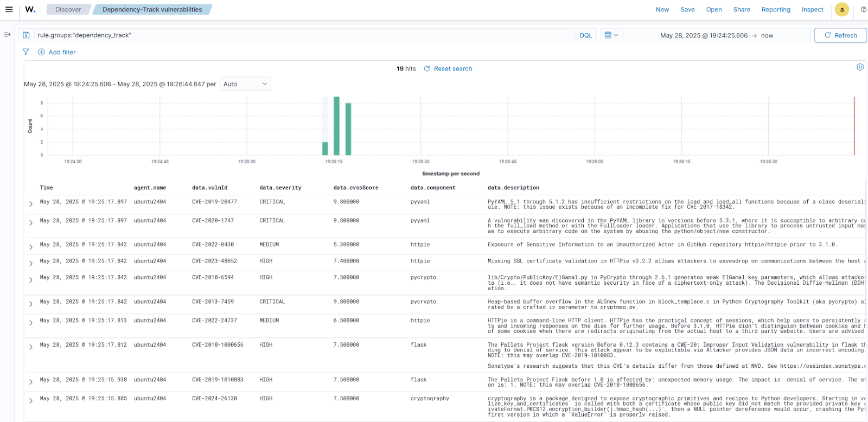The width and height of the screenshot is (868, 422).
Task: Expand row for CVE-2020-1747
Action: pos(31,223)
